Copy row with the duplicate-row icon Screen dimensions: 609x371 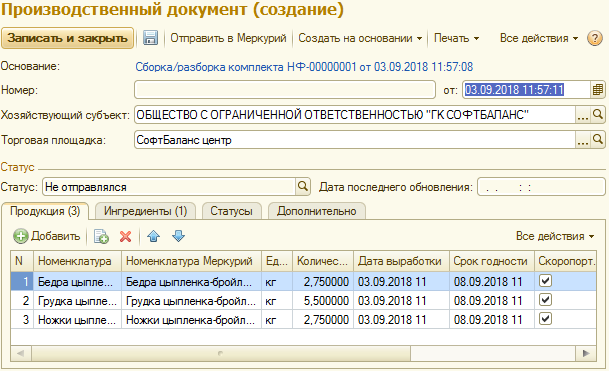point(101,236)
